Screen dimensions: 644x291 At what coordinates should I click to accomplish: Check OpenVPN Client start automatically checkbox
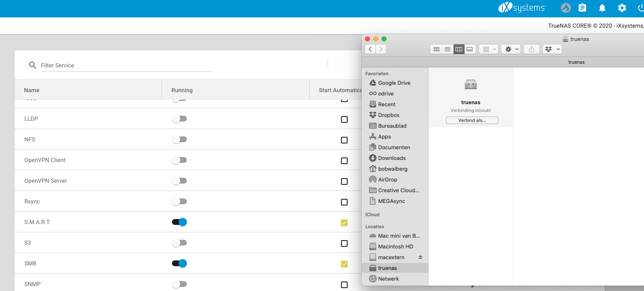pos(344,161)
